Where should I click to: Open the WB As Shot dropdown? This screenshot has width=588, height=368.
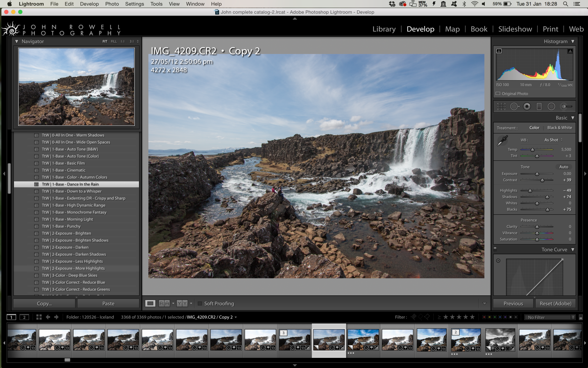(553, 140)
